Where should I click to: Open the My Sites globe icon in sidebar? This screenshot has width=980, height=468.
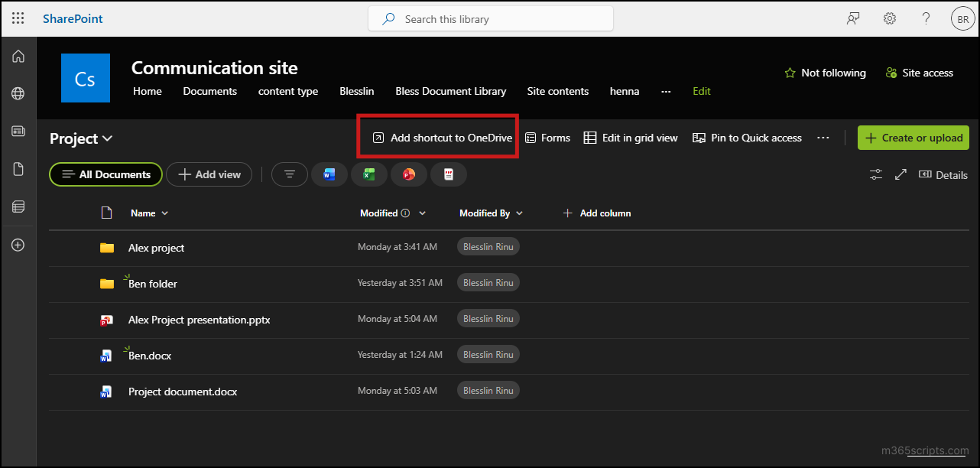(18, 93)
